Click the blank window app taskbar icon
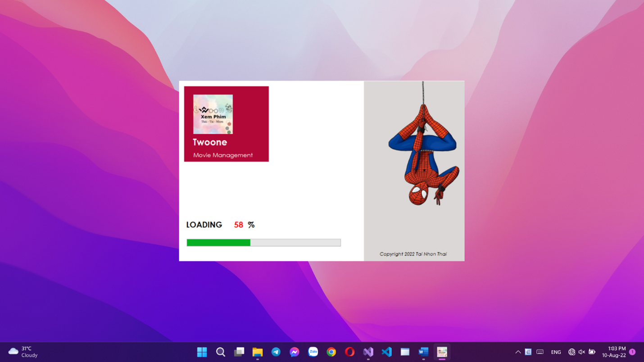This screenshot has height=362, width=644. tap(405, 352)
